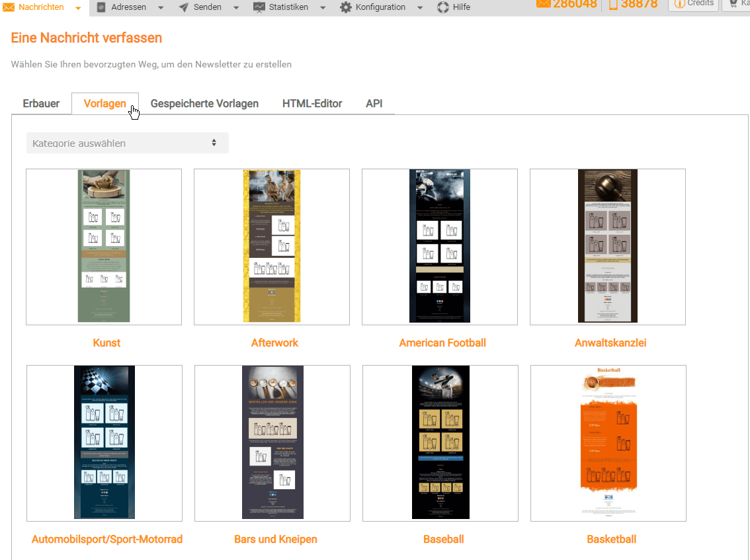
Task: Click the Hilfe lifebuoy icon
Action: point(442,7)
